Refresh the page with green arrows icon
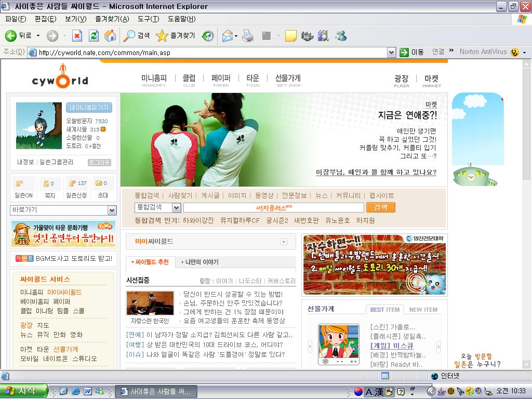Image resolution: width=532 pixels, height=399 pixels. pos(94,36)
